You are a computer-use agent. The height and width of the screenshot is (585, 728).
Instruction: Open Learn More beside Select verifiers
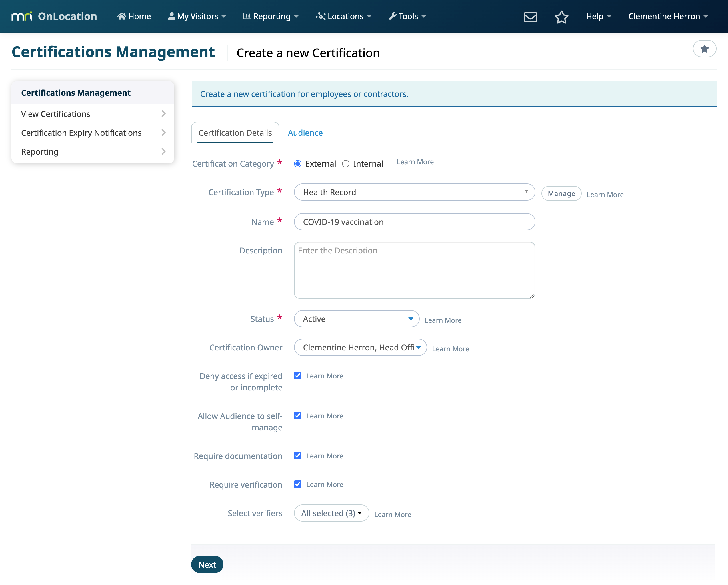[392, 515]
